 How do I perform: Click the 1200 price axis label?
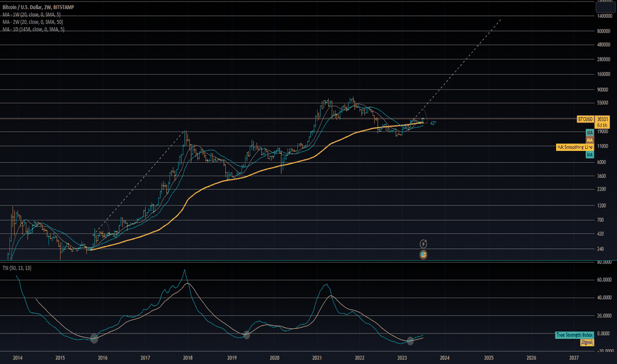click(601, 205)
